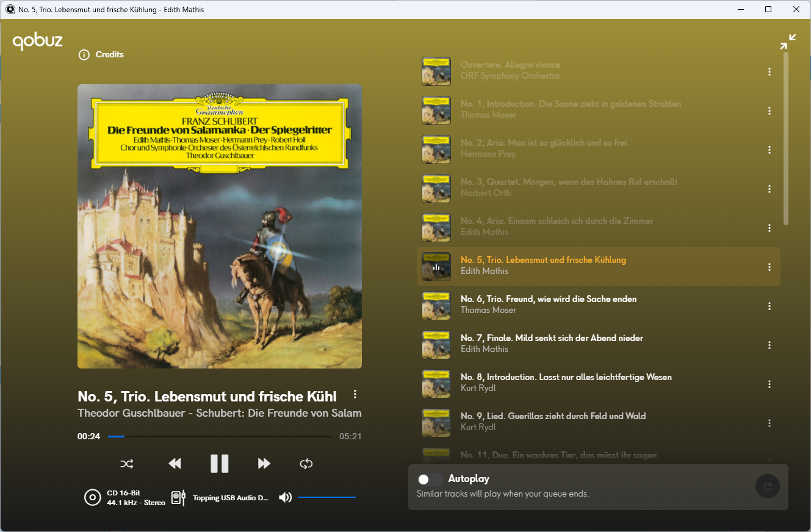Click the refresh autoplay suggestions button

[x=768, y=486]
